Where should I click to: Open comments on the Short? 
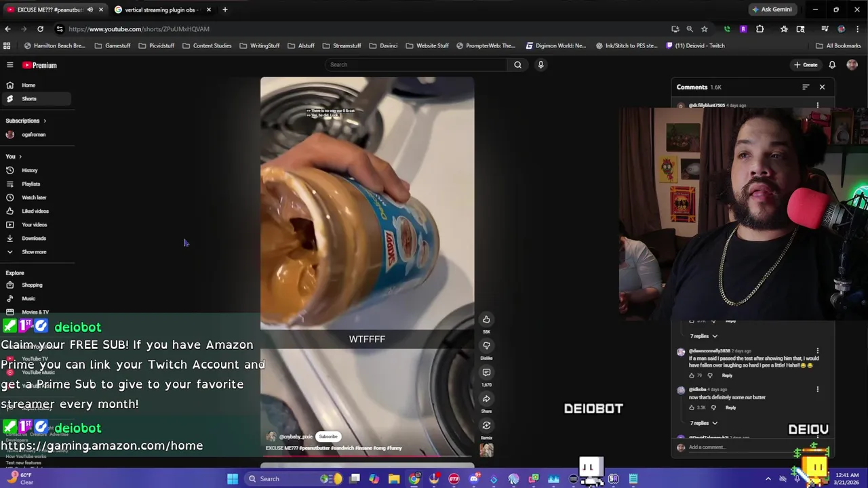point(486,372)
